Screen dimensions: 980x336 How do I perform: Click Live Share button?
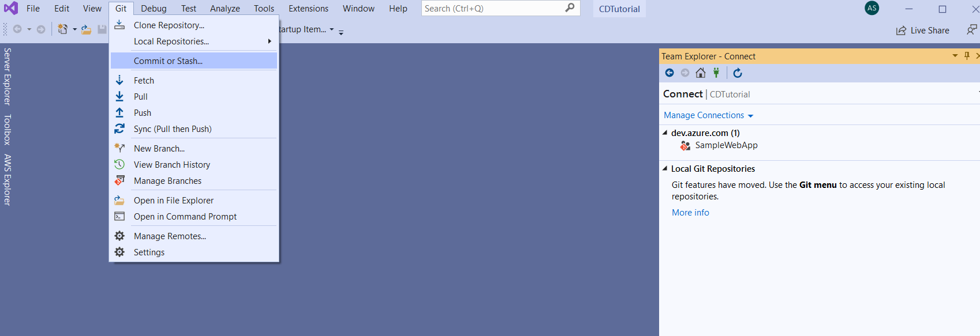(922, 30)
